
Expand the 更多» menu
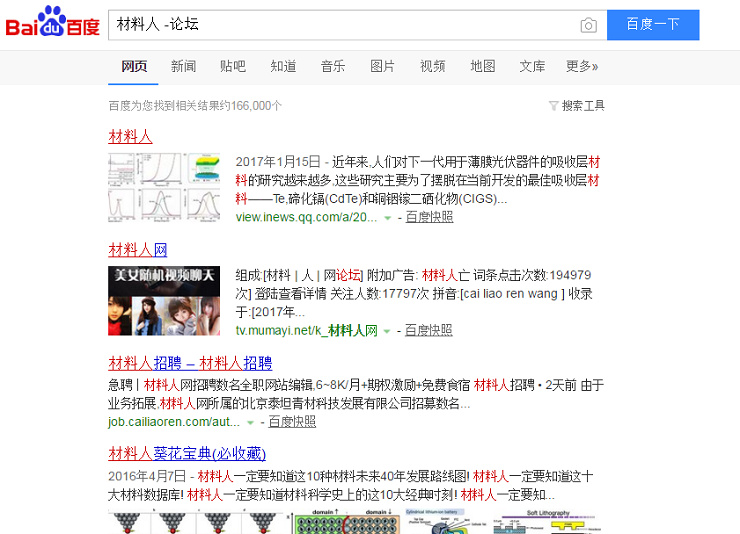[x=582, y=66]
